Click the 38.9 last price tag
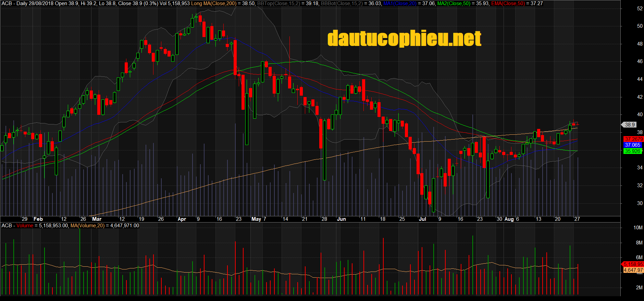The height and width of the screenshot is (301, 644). [x=630, y=125]
